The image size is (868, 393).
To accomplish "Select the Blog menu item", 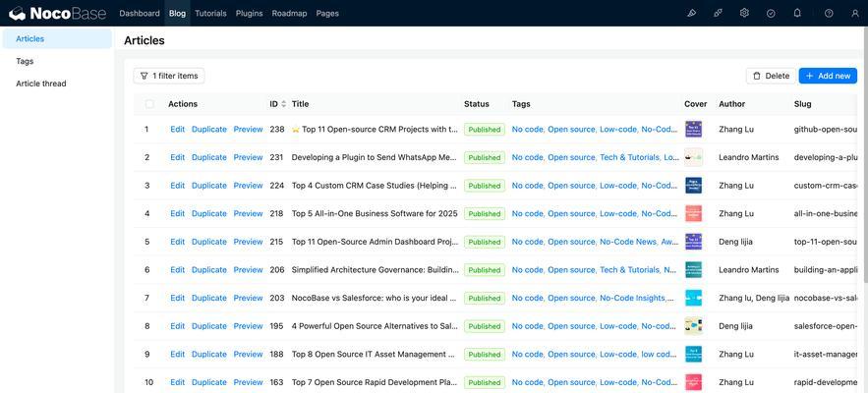I will click(177, 14).
